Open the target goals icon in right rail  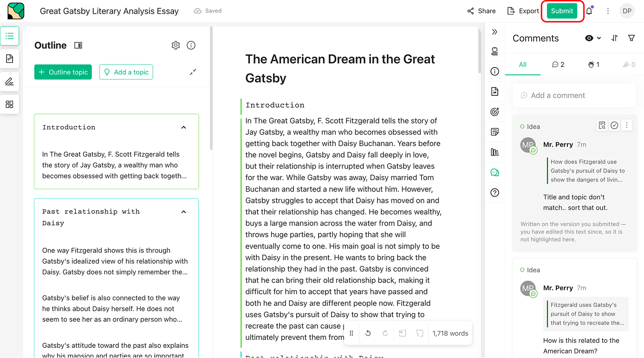point(494,112)
